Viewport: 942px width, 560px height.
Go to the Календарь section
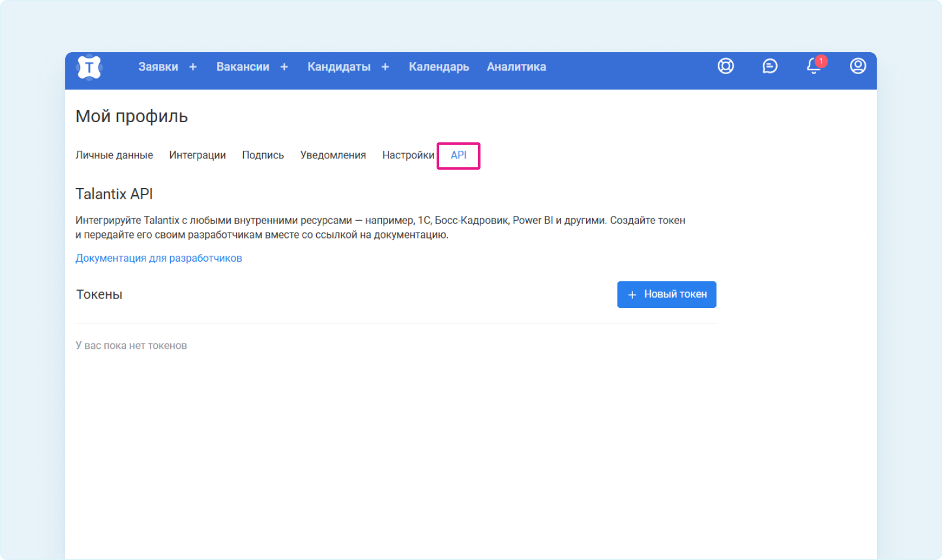point(439,67)
